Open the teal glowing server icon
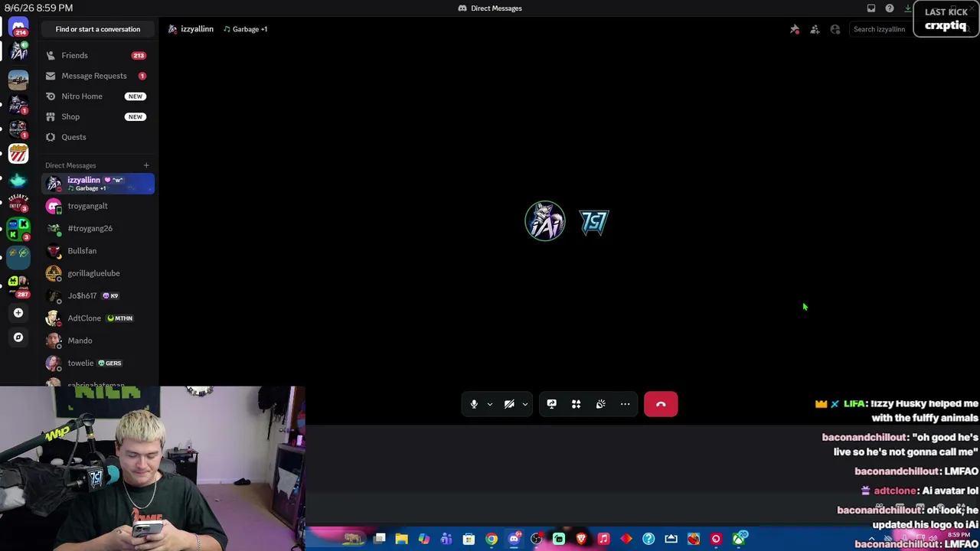This screenshot has width=980, height=551. click(18, 181)
